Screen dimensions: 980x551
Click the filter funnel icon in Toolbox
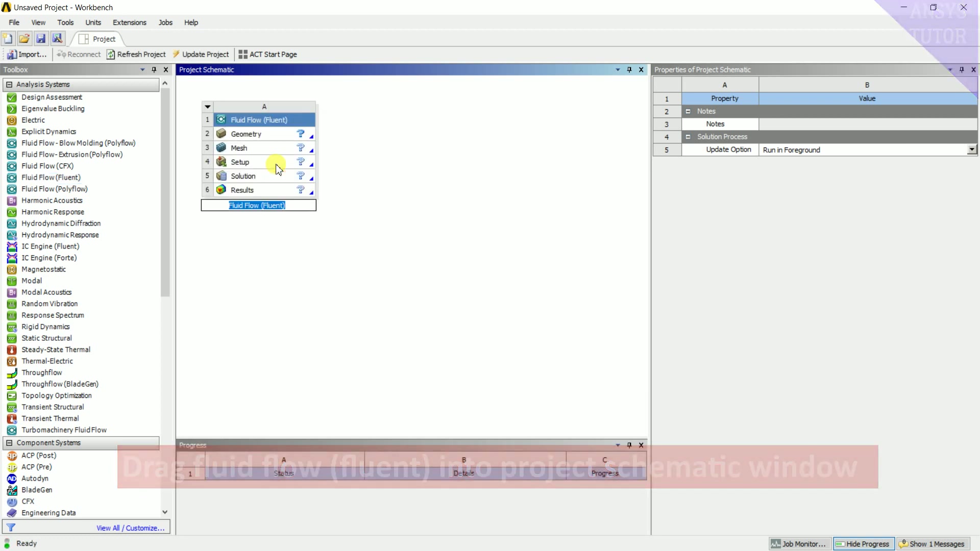click(11, 528)
